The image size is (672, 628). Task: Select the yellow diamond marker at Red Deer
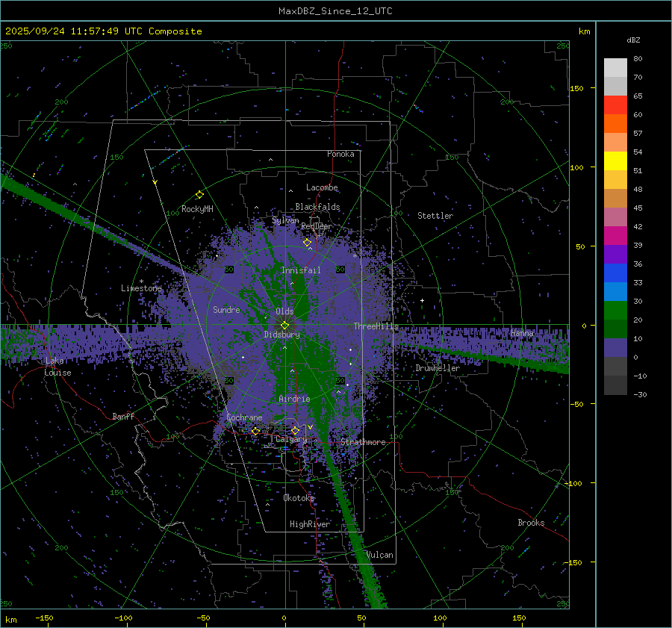307,243
